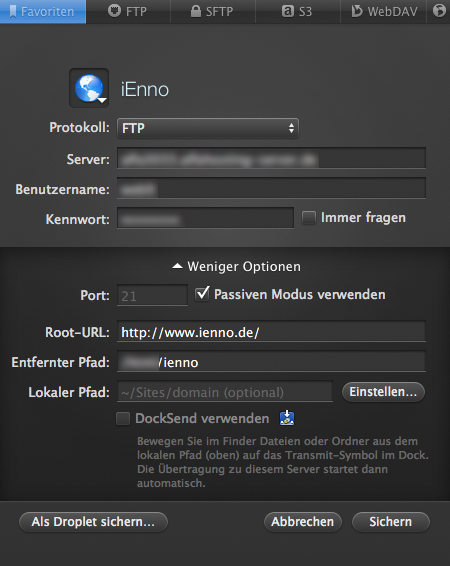Switch to the WebDAV tab
Image resolution: width=450 pixels, height=566 pixels.
[x=383, y=12]
